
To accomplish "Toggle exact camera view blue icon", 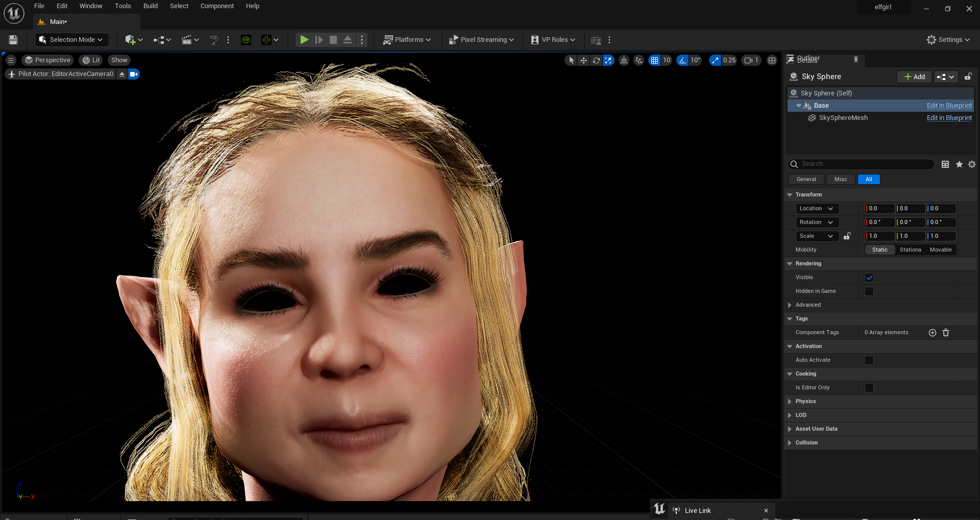I will pos(134,74).
